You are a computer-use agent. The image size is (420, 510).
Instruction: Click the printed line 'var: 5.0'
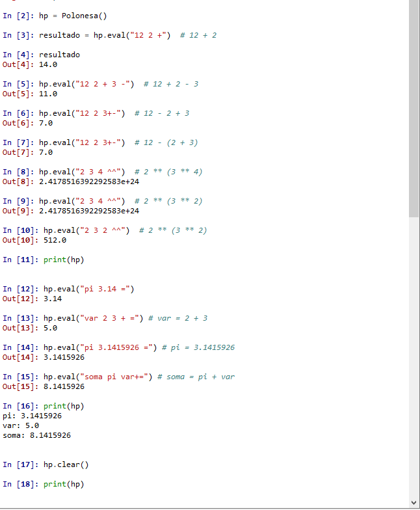pos(21,425)
